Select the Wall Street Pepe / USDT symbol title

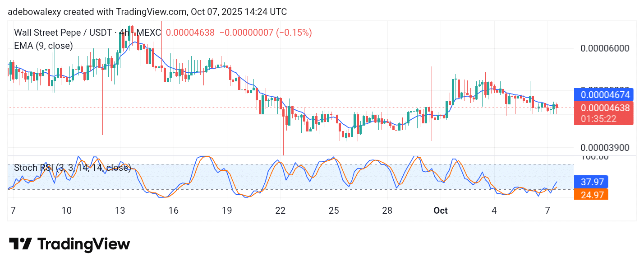click(64, 33)
